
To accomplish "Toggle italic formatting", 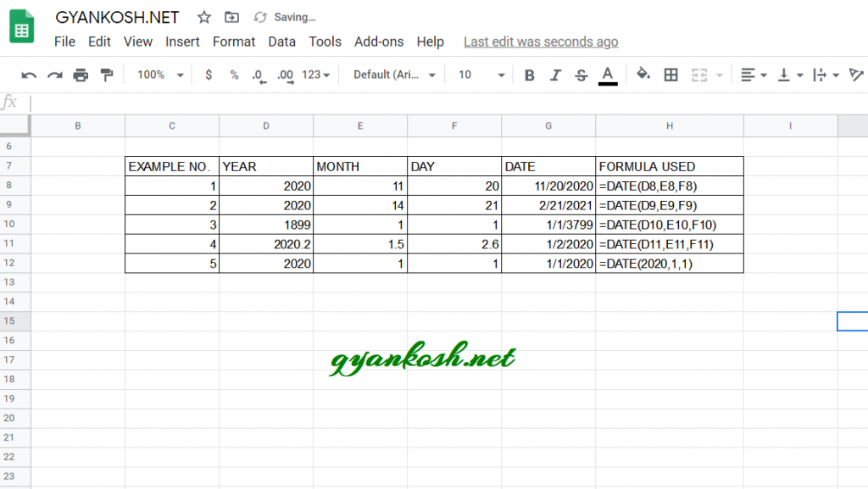I will tap(554, 75).
